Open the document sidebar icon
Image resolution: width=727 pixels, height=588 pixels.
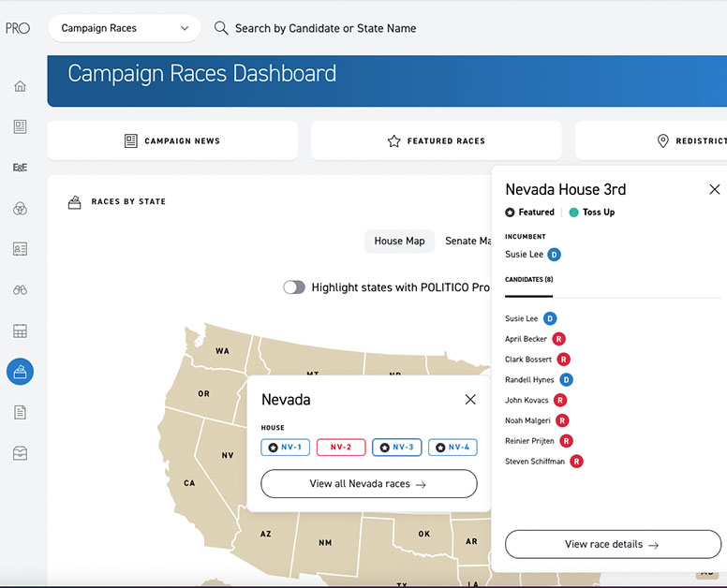tap(20, 412)
